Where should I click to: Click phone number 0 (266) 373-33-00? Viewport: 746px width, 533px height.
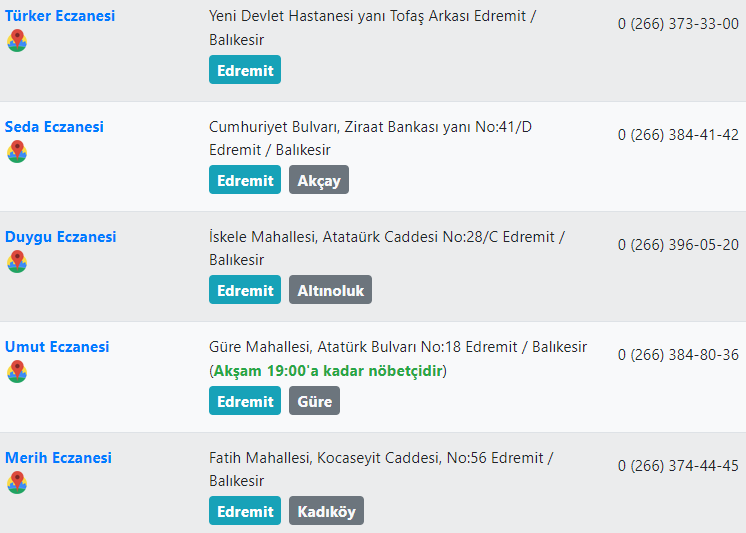[x=678, y=24]
